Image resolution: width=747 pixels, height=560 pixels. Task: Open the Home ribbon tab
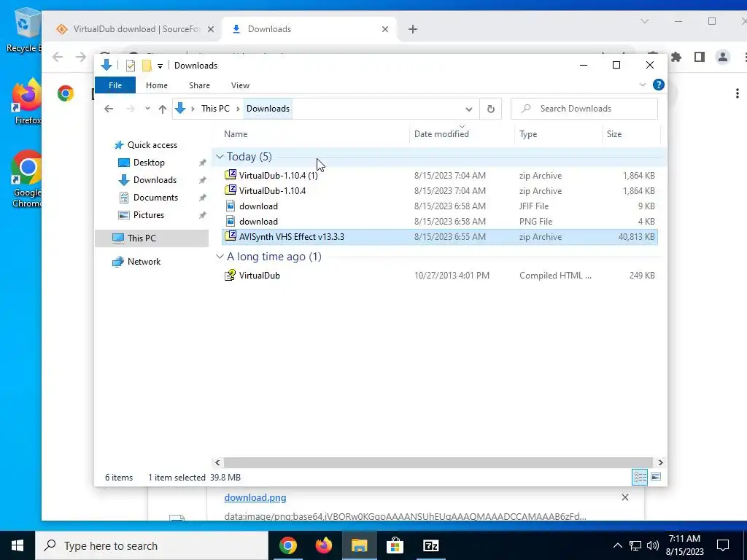tap(157, 85)
